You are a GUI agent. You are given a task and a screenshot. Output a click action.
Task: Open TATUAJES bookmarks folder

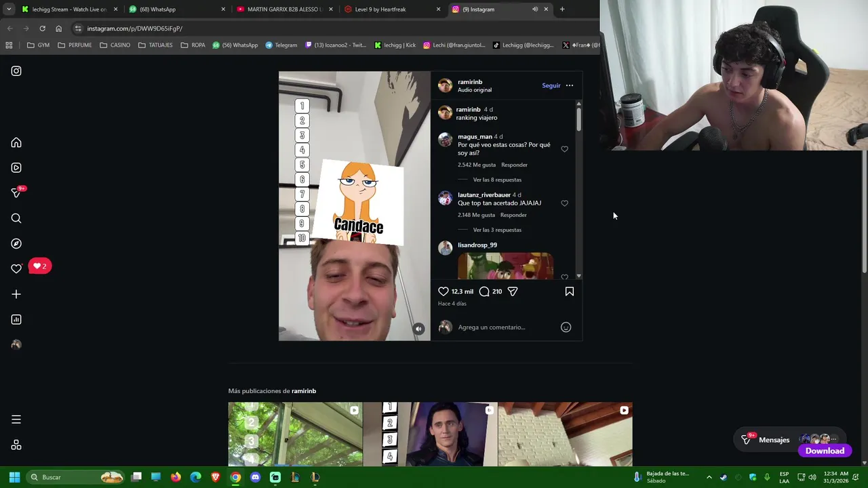[155, 45]
